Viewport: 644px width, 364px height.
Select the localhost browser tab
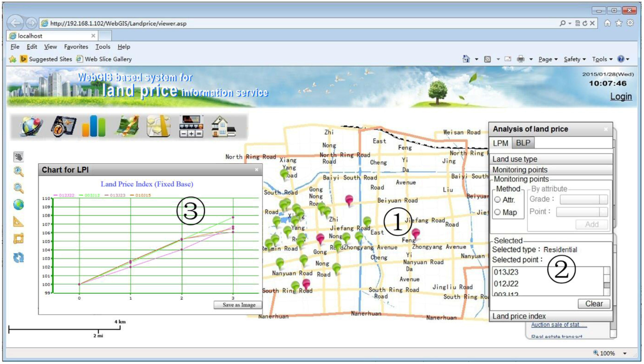(52, 36)
